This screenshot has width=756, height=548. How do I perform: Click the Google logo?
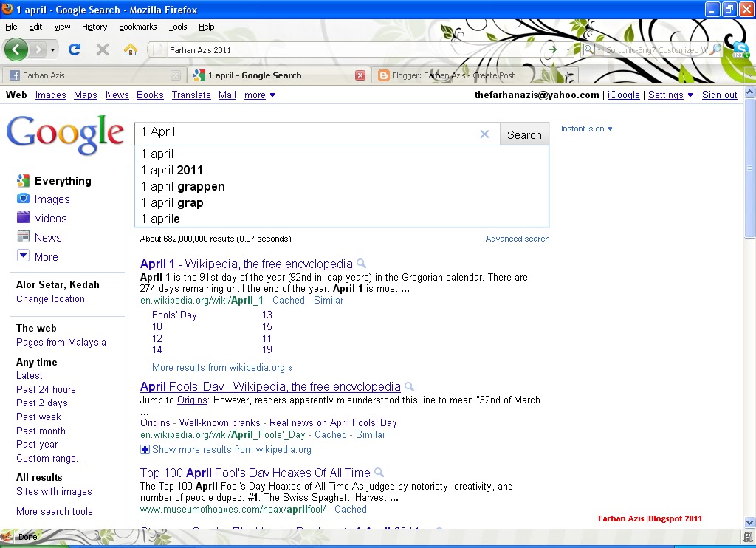(65, 134)
